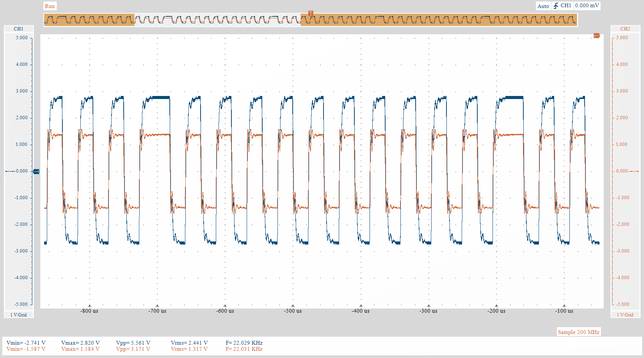
Task: Click the Vpp= 5.561 V reading
Action: click(133, 343)
